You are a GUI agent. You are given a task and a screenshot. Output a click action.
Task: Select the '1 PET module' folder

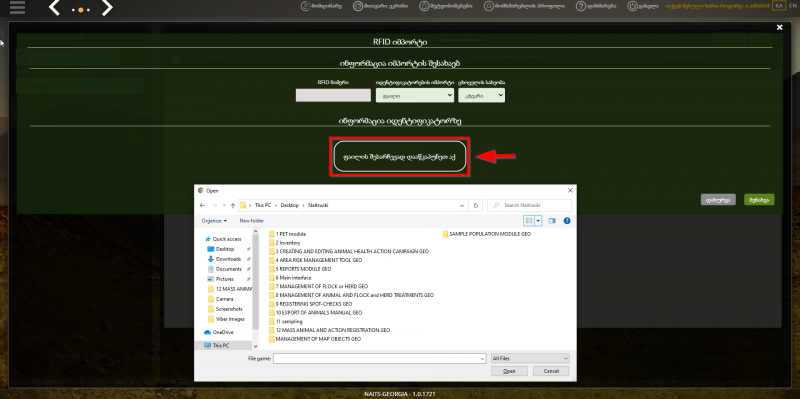pos(288,234)
